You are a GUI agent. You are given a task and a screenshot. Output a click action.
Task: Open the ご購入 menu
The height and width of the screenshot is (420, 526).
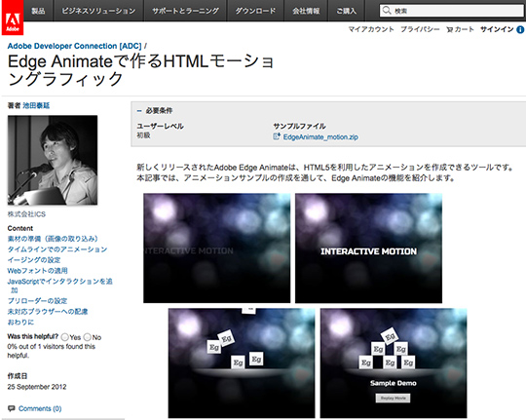coord(346,11)
